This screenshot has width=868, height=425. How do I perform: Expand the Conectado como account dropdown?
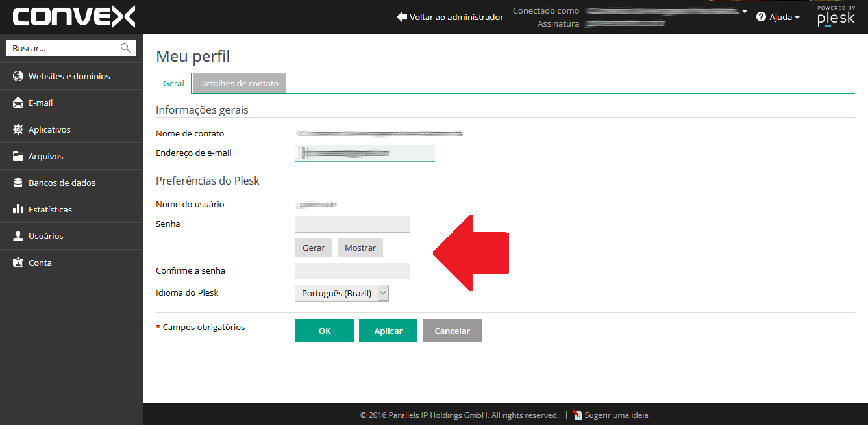pos(745,11)
